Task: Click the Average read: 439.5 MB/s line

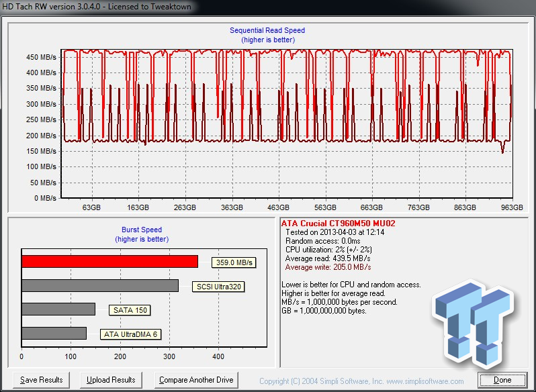Action: pos(328,258)
